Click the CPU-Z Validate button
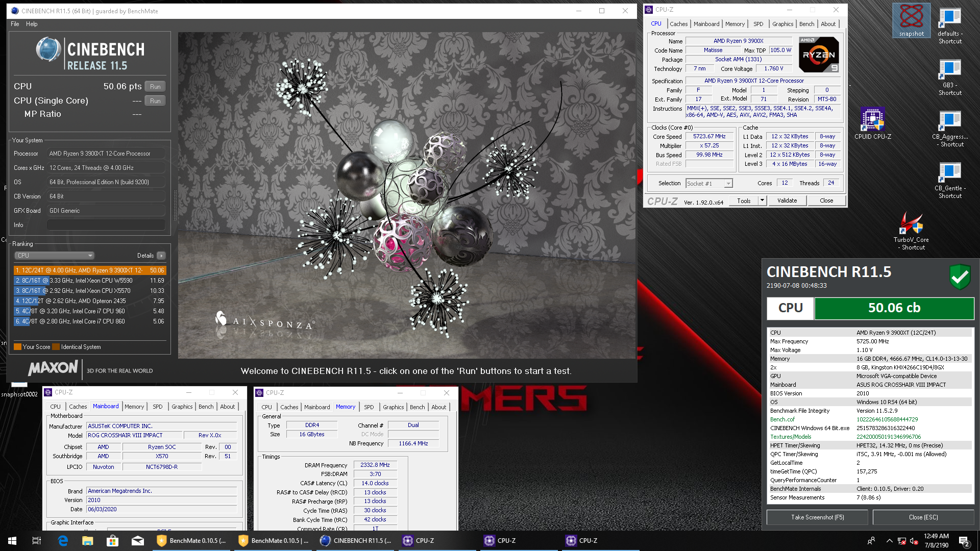The height and width of the screenshot is (551, 980). pos(787,201)
